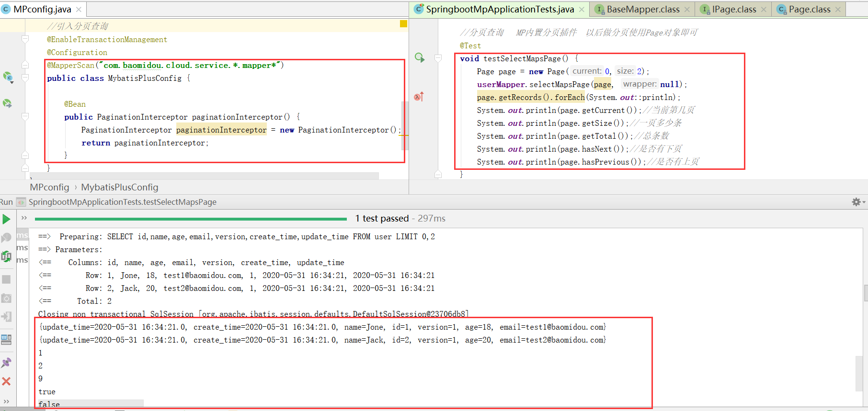The height and width of the screenshot is (411, 868).
Task: Click run test gutter icon beside testSelectMapsPage
Action: click(420, 58)
